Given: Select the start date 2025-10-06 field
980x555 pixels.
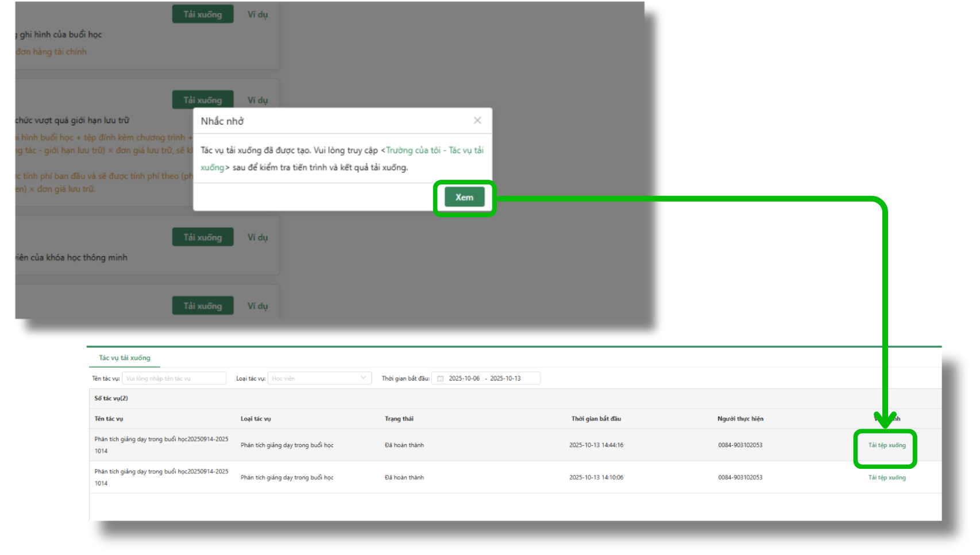Looking at the screenshot, I should (x=464, y=379).
